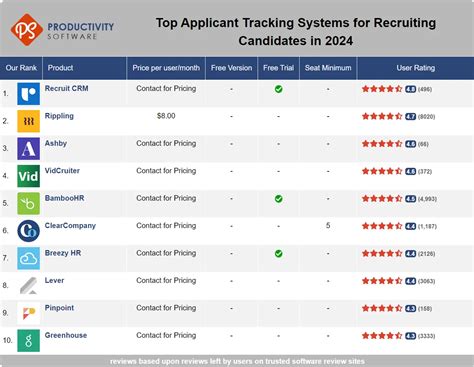
Task: Click Recruit CRM's Contact for Pricing text
Action: pos(166,89)
